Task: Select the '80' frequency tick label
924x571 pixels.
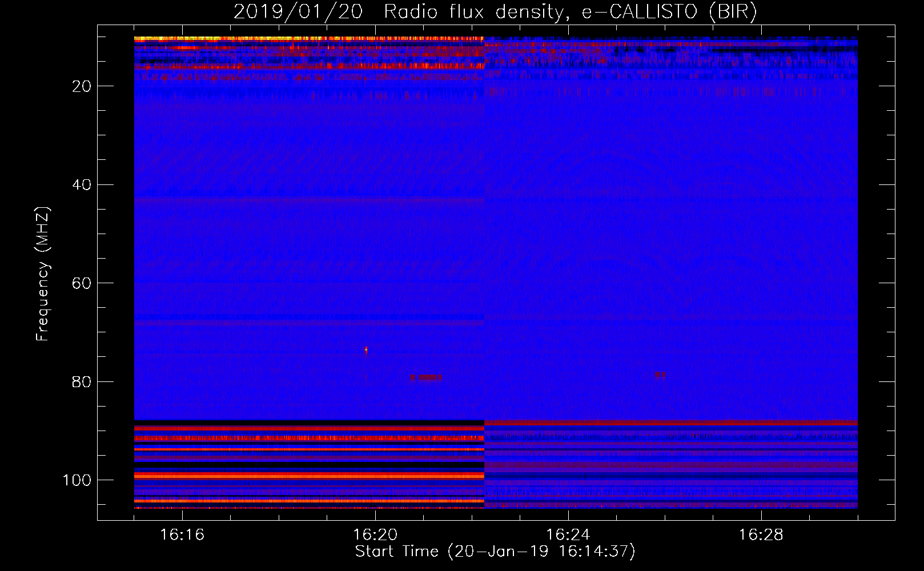Action: click(82, 382)
